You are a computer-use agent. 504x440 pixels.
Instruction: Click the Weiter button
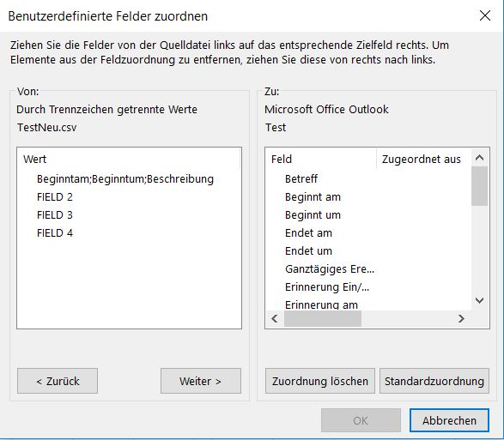201,381
